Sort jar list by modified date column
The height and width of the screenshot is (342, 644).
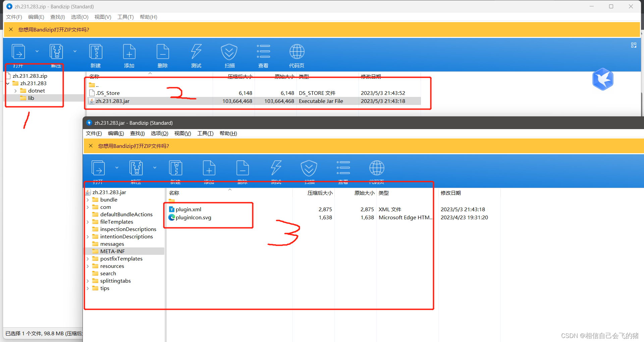tap(450, 193)
